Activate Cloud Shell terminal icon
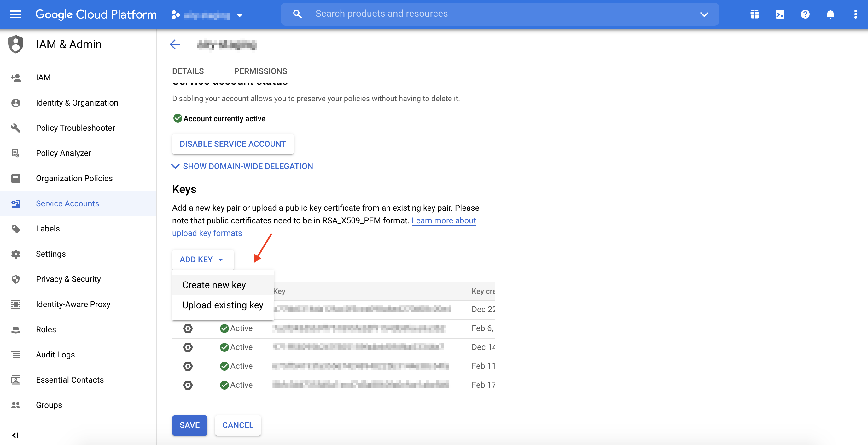This screenshot has height=445, width=868. [780, 14]
